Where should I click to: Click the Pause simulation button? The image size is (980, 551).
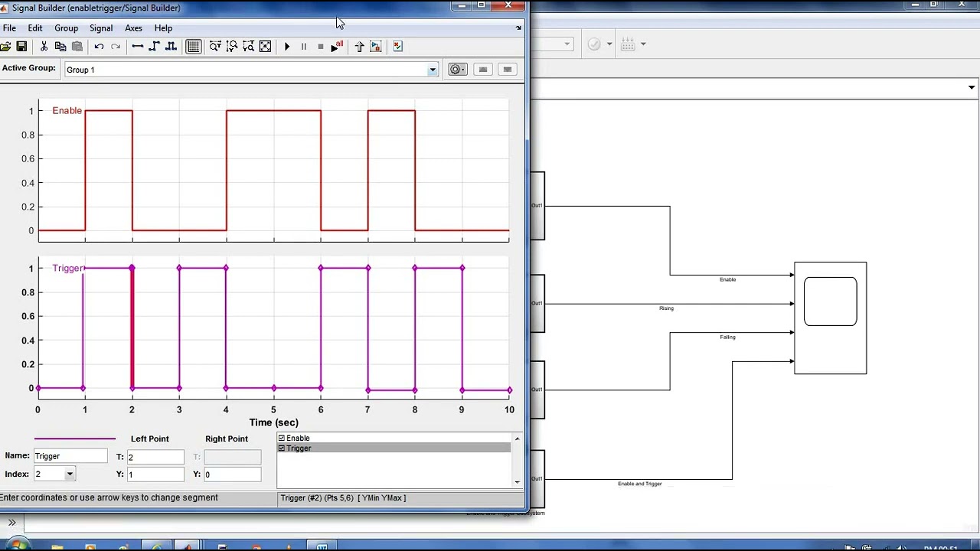304,47
